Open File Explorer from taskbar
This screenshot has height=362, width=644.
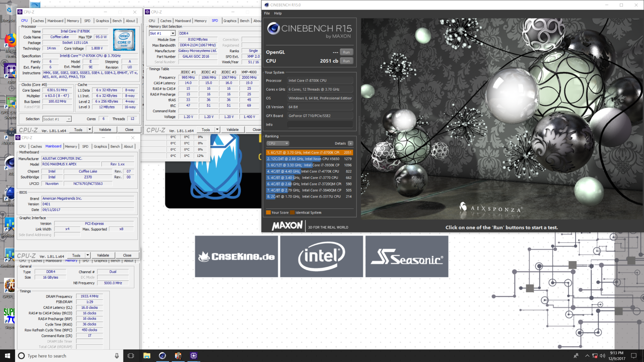(x=147, y=356)
